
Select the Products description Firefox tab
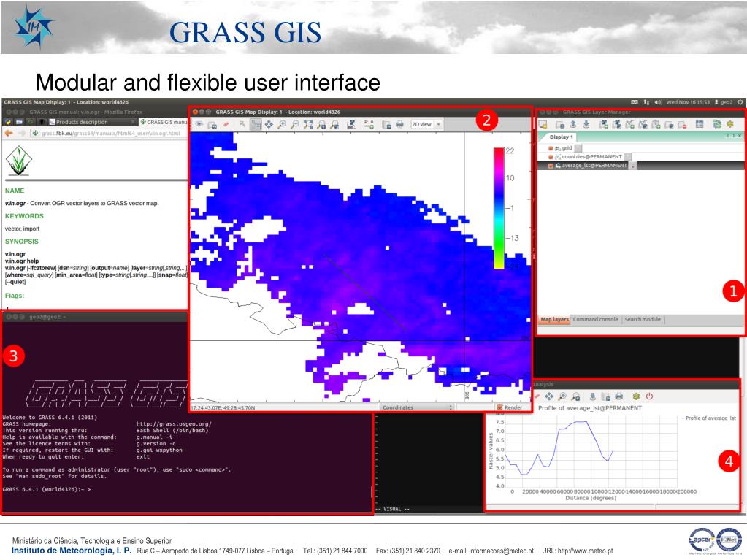[92, 123]
